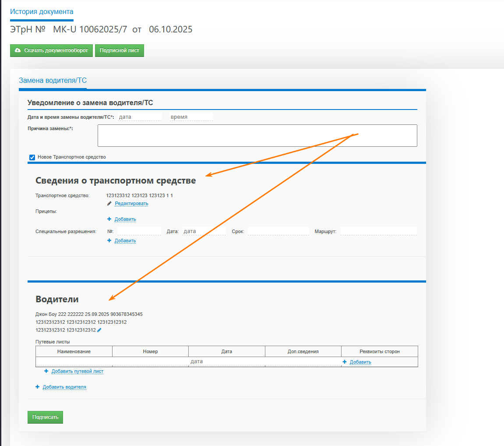
Task: Open the История документа tab
Action: point(42,11)
